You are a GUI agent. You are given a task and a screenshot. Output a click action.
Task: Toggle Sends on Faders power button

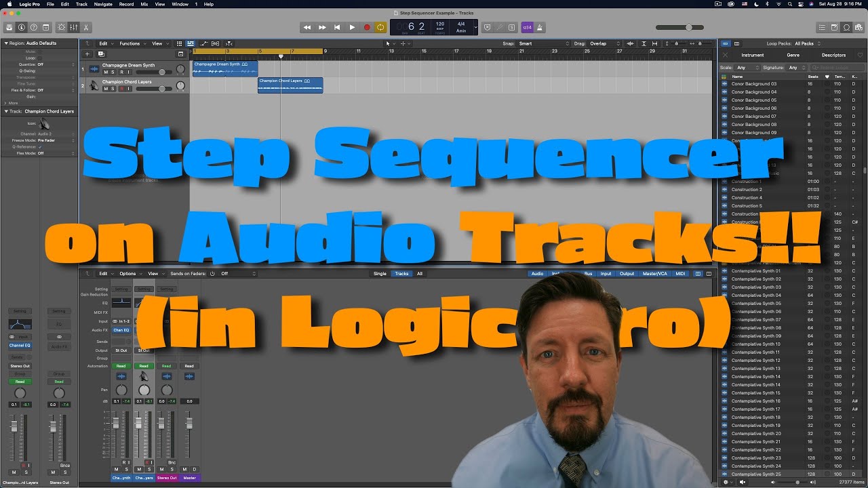tap(212, 274)
